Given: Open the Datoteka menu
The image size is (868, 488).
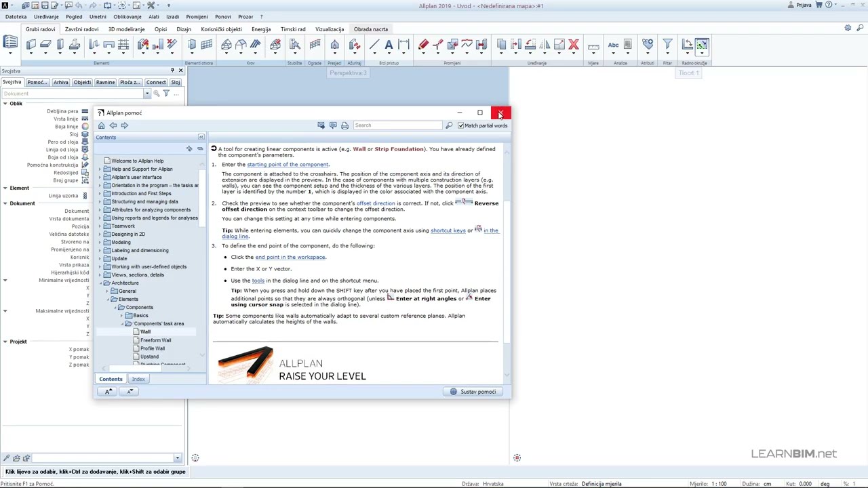Looking at the screenshot, I should tap(16, 17).
